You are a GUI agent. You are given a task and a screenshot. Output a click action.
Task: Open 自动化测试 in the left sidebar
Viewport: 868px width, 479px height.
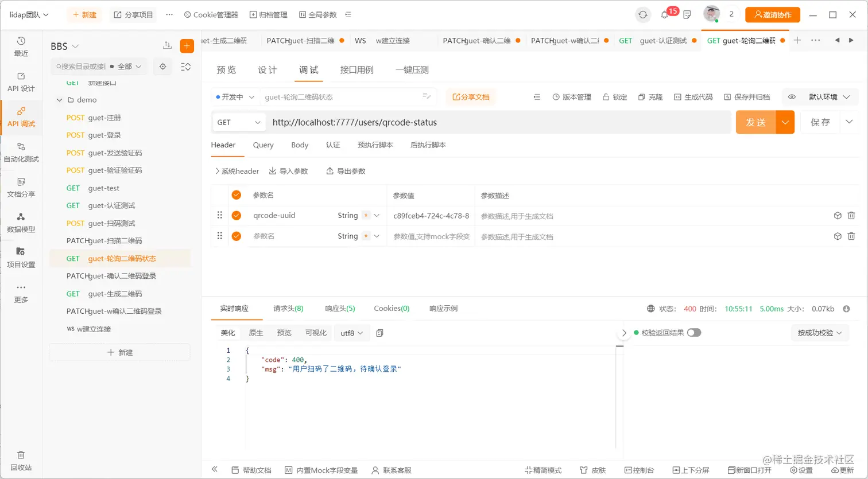coord(21,153)
